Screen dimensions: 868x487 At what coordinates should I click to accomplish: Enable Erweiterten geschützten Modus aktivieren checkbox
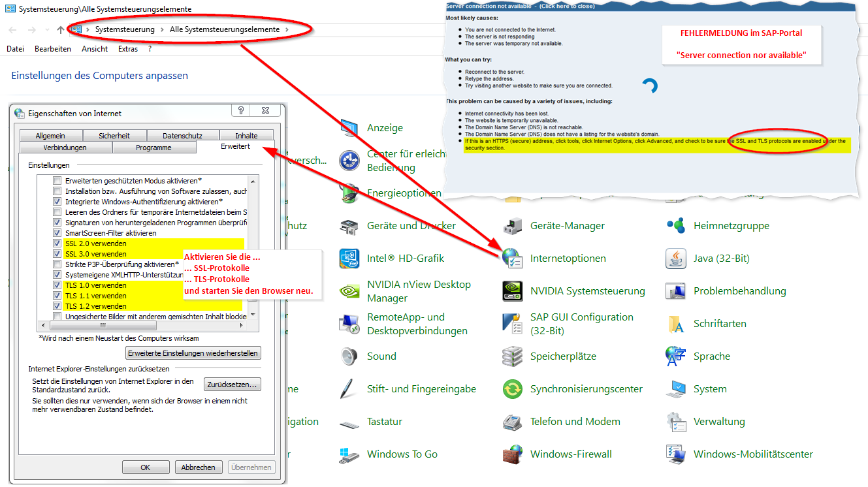[57, 181]
